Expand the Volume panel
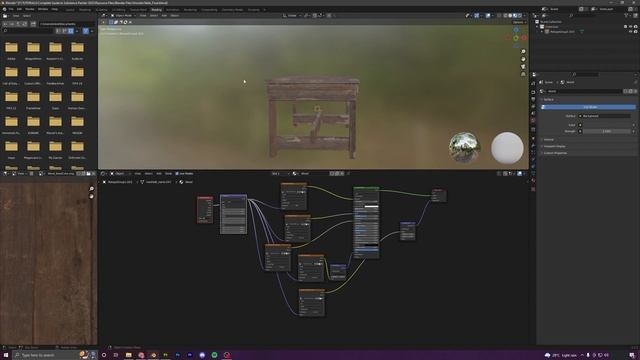 pyautogui.click(x=548, y=140)
